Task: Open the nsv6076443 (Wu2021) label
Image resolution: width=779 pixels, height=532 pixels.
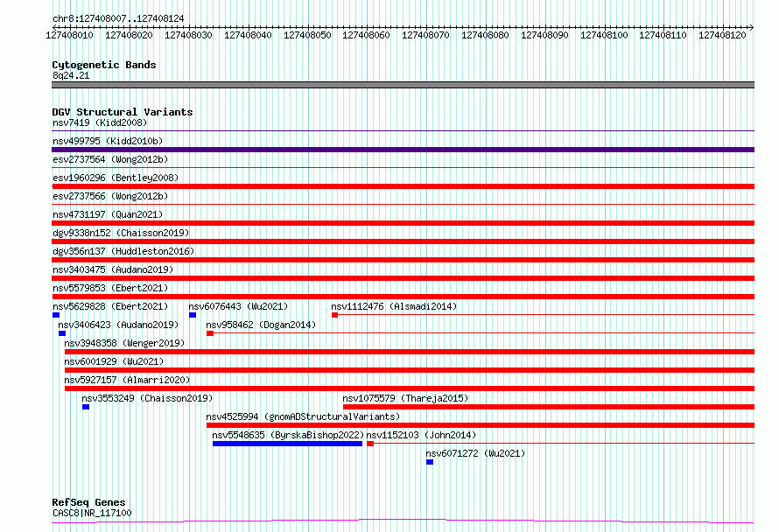Action: click(238, 306)
